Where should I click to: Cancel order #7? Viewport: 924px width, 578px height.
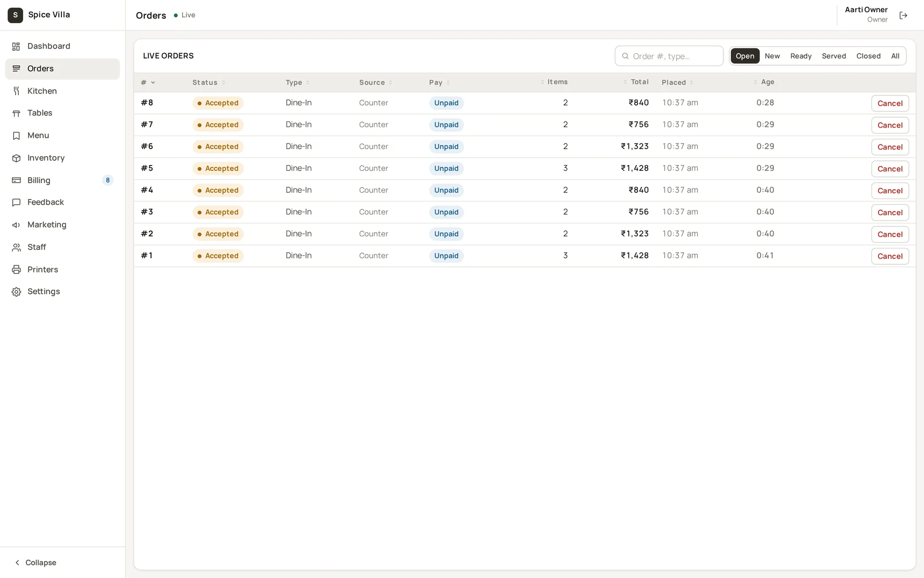click(890, 125)
